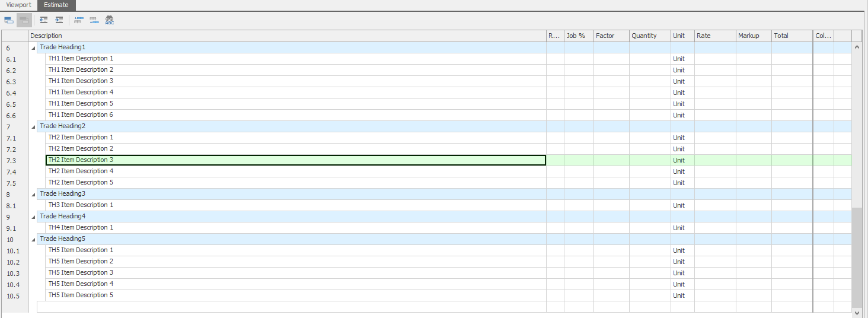Image resolution: width=868 pixels, height=318 pixels.
Task: Click the Unit cell of TH5 Item Description 2
Action: (682, 262)
